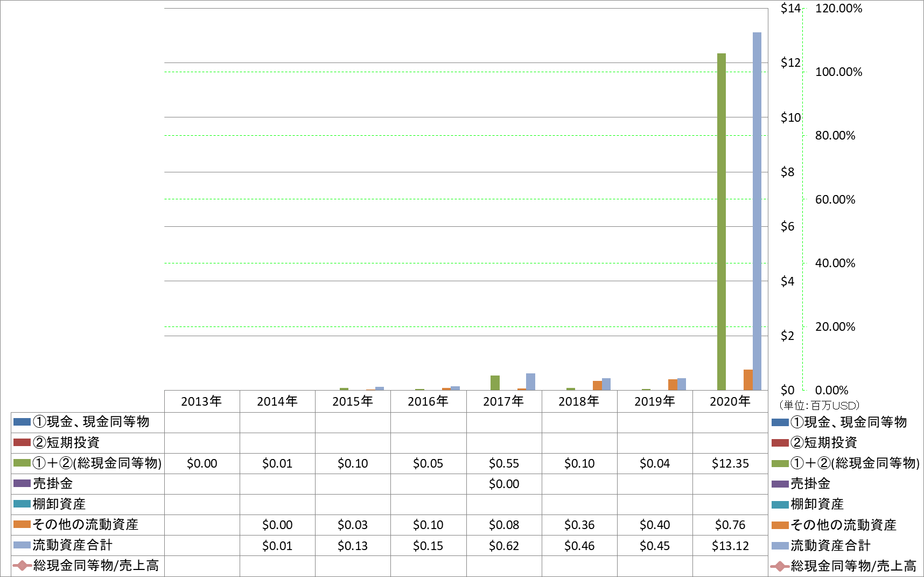The width and height of the screenshot is (924, 577).
Task: Click the light blue 2020年 current assets bar
Action: pyautogui.click(x=757, y=211)
